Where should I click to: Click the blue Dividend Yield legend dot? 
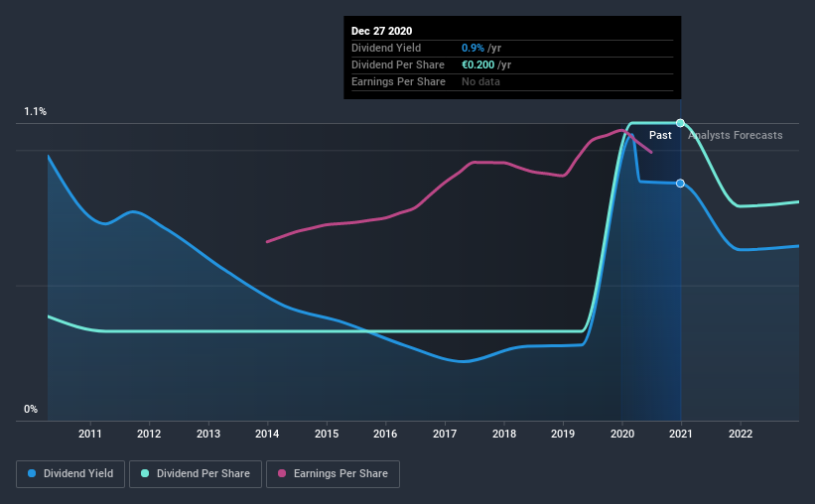32,473
